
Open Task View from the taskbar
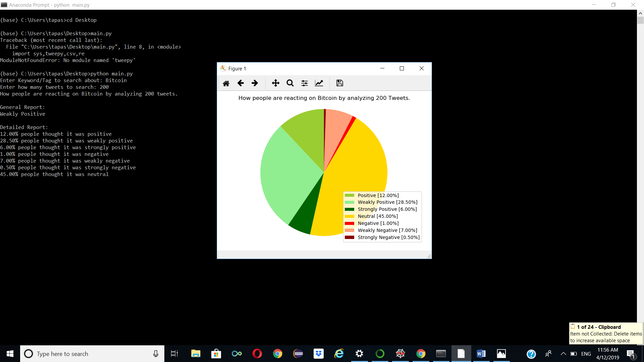coord(174,354)
